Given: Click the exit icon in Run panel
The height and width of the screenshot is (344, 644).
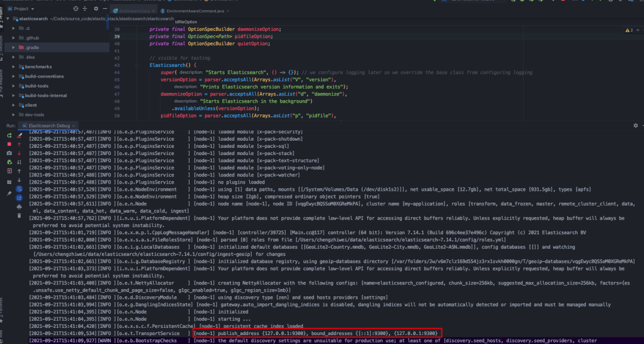Looking at the screenshot, I should pos(9,171).
